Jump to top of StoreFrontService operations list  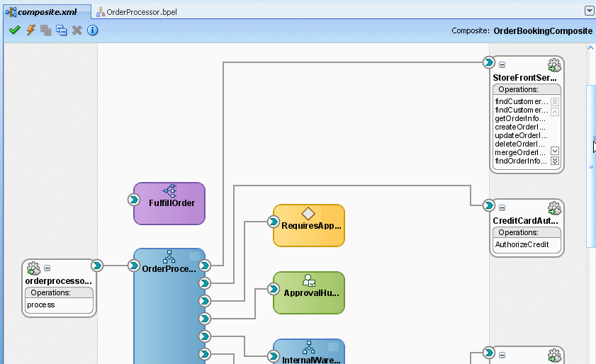click(555, 102)
